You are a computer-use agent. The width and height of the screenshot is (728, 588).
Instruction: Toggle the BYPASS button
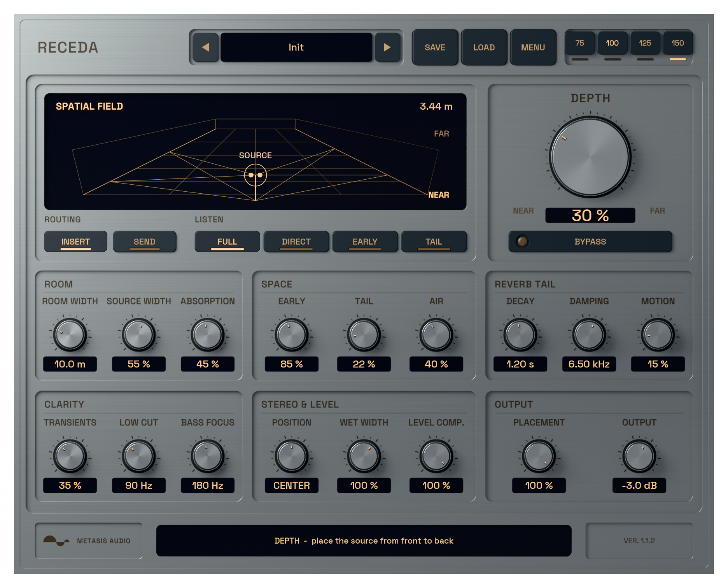[x=590, y=241]
